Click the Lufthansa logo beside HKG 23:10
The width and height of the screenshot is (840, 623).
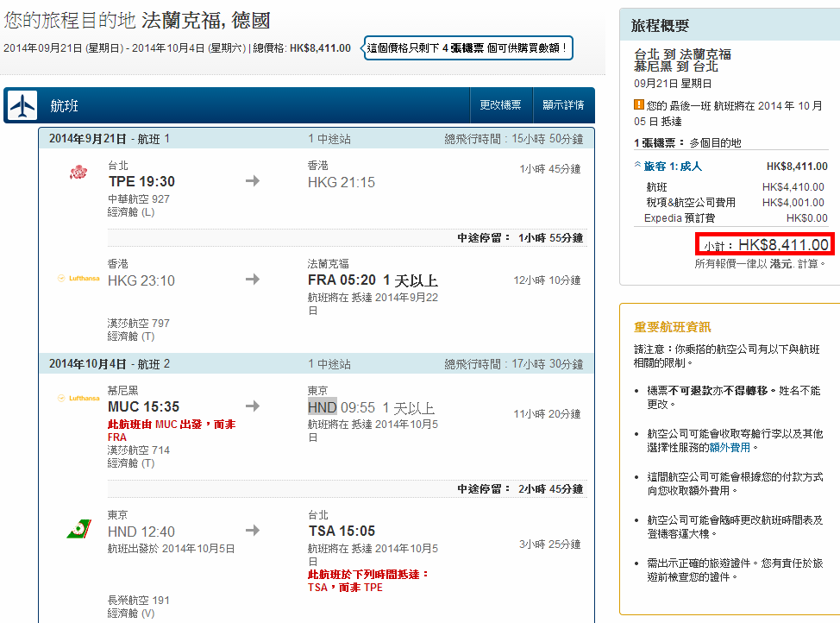78,278
